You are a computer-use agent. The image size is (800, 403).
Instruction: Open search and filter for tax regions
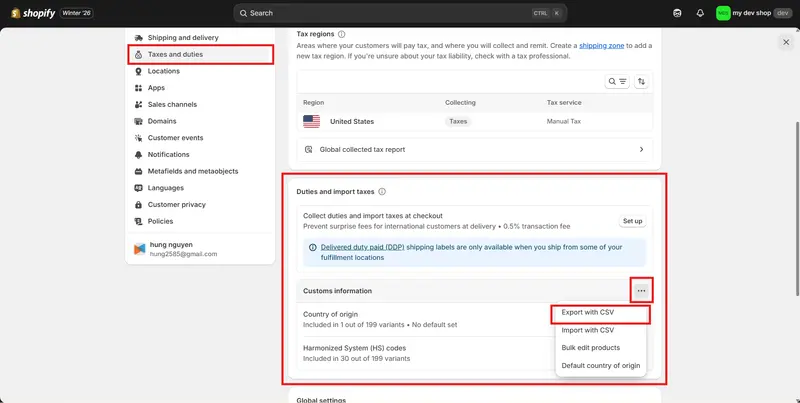click(x=617, y=82)
